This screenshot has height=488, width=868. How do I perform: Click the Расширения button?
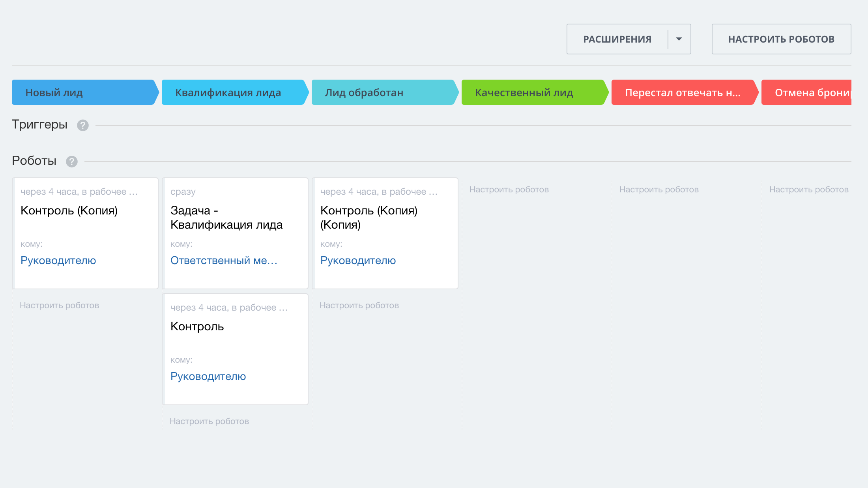(x=617, y=39)
